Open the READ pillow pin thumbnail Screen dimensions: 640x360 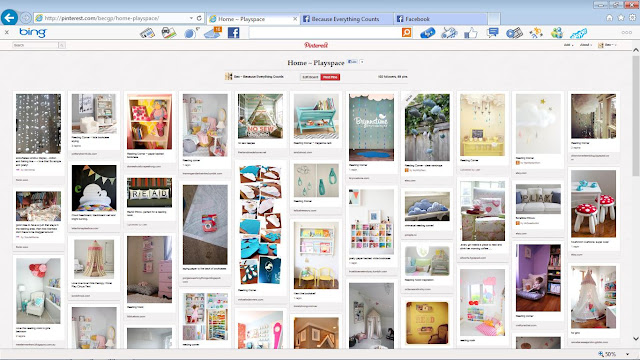pyautogui.click(x=149, y=193)
